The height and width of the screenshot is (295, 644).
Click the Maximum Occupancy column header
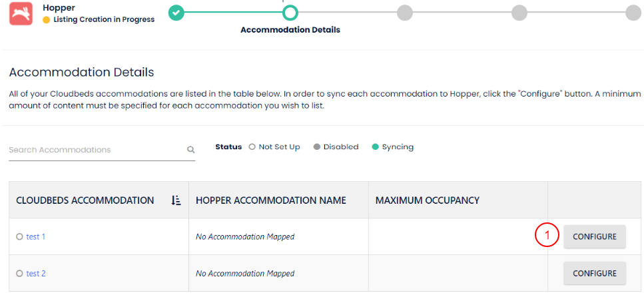428,200
